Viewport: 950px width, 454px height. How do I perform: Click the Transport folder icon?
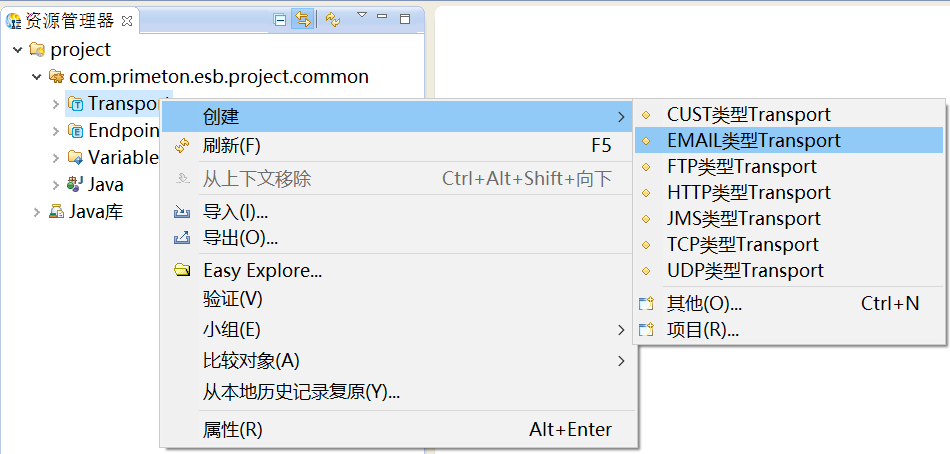pyautogui.click(x=75, y=104)
